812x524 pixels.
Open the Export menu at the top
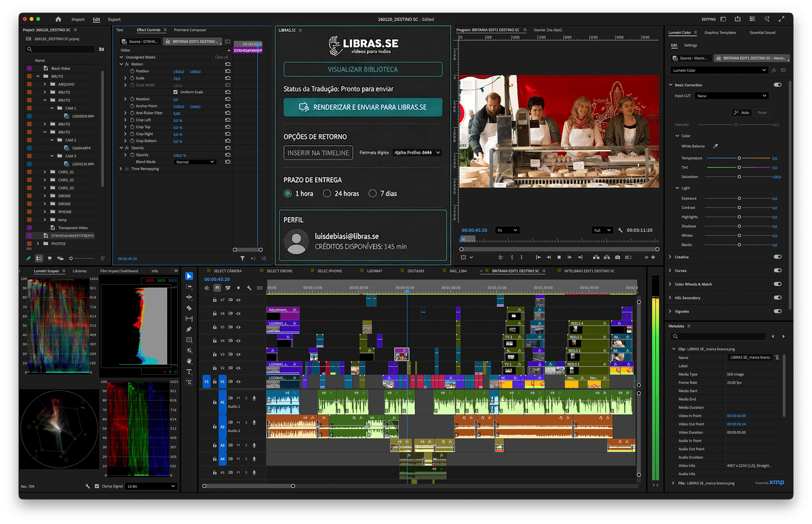click(114, 19)
